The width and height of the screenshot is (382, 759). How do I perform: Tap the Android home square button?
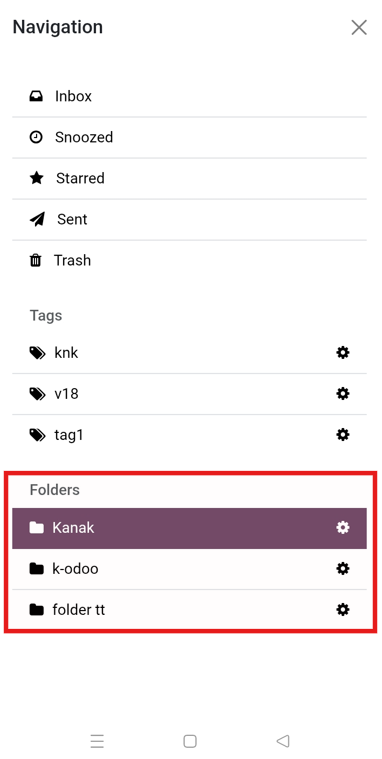(x=190, y=741)
